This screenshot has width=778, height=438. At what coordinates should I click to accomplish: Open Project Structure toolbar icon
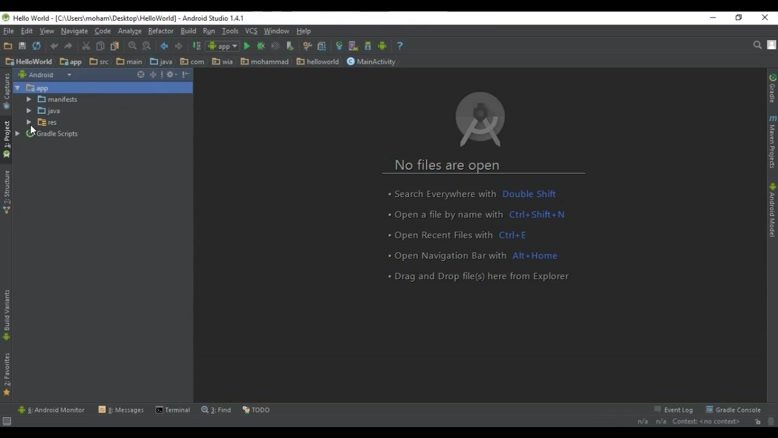tap(322, 46)
